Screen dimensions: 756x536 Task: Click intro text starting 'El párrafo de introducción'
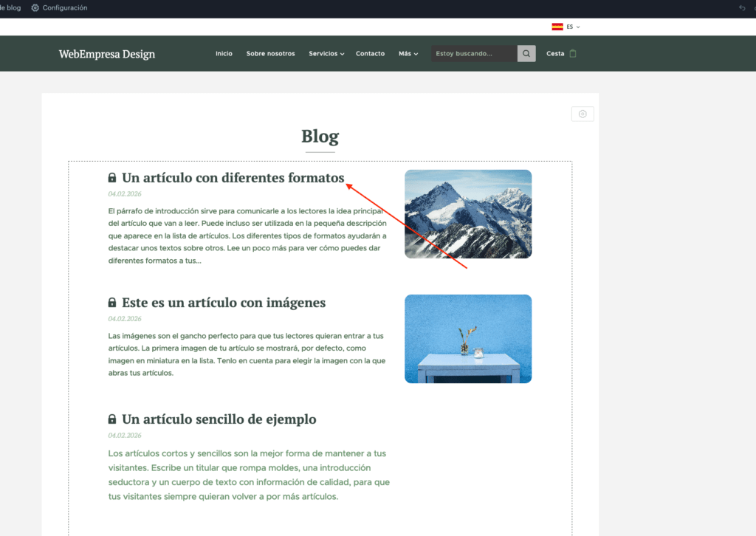(247, 236)
